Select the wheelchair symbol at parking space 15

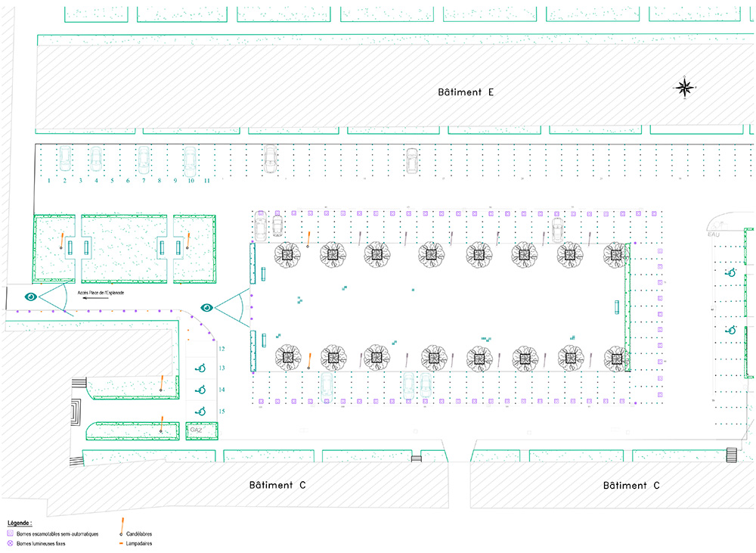pos(201,411)
